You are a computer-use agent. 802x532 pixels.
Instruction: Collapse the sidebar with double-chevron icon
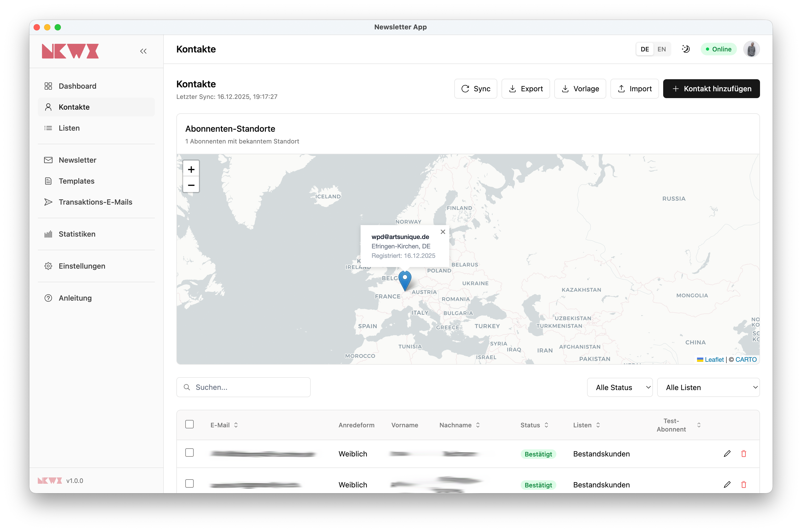pyautogui.click(x=143, y=51)
